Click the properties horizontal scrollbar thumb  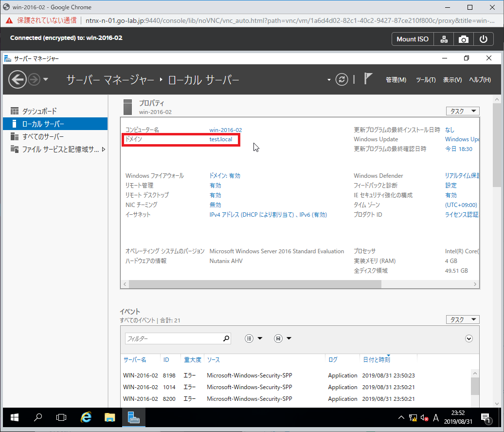pos(255,284)
